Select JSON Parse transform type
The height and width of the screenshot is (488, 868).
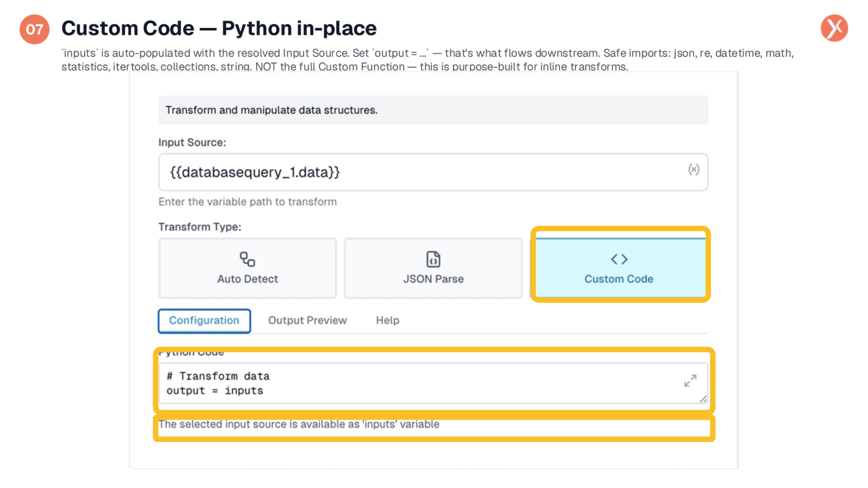point(433,268)
